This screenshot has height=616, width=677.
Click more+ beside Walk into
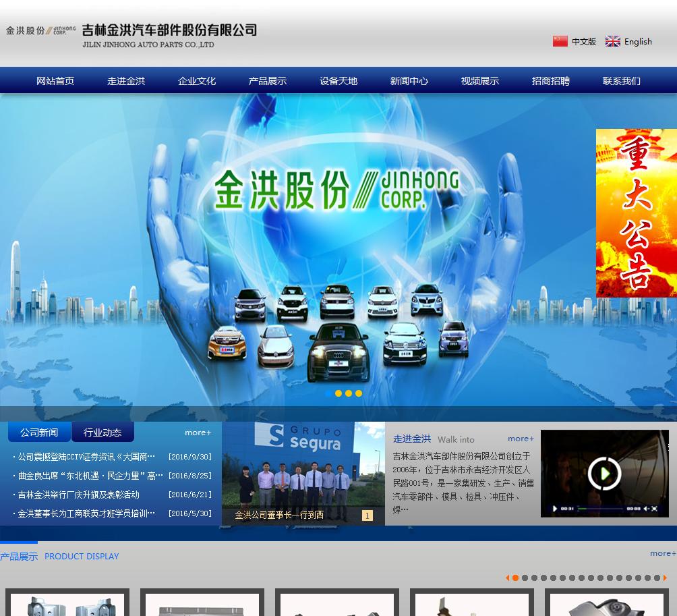(x=521, y=439)
